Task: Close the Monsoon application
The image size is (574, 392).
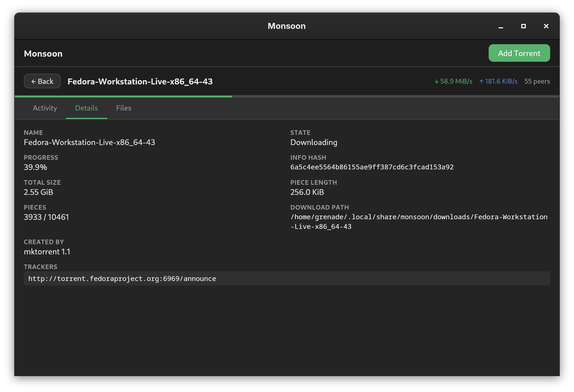Action: [x=546, y=26]
